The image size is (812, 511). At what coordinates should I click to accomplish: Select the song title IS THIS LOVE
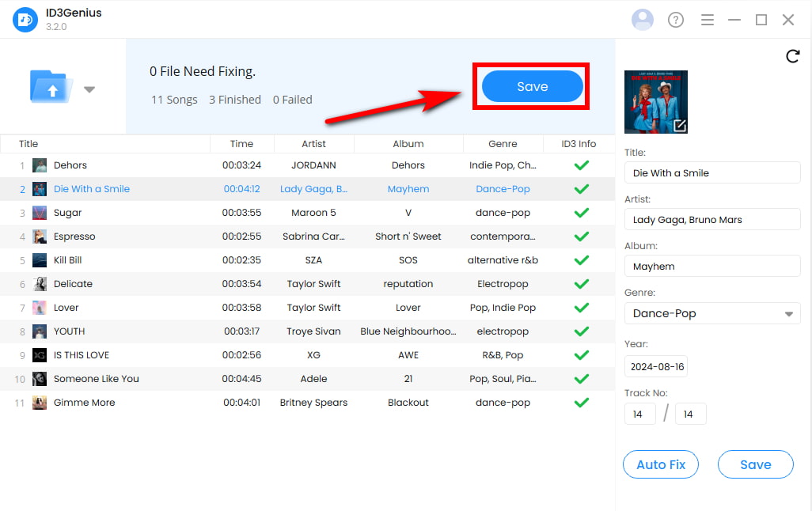click(x=82, y=355)
